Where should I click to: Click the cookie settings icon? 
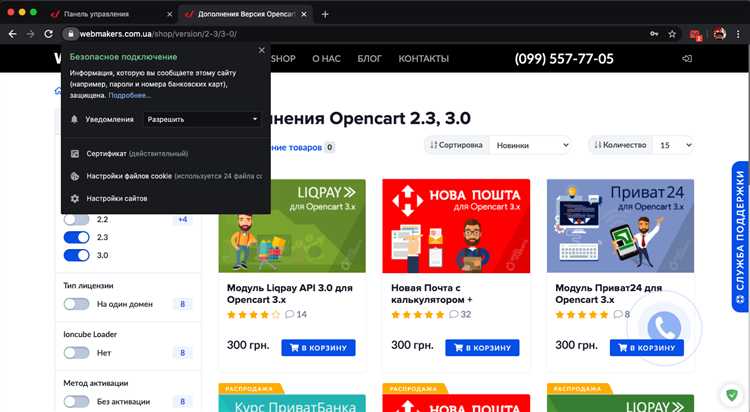coord(75,176)
